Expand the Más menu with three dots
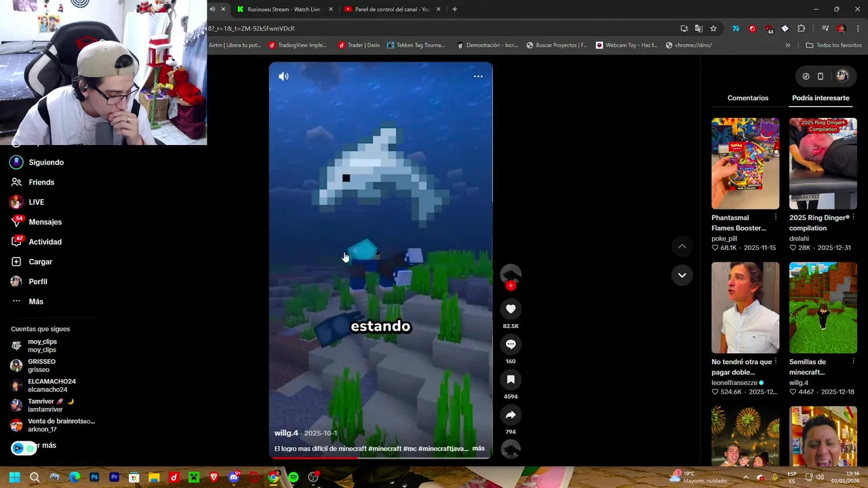 27,302
